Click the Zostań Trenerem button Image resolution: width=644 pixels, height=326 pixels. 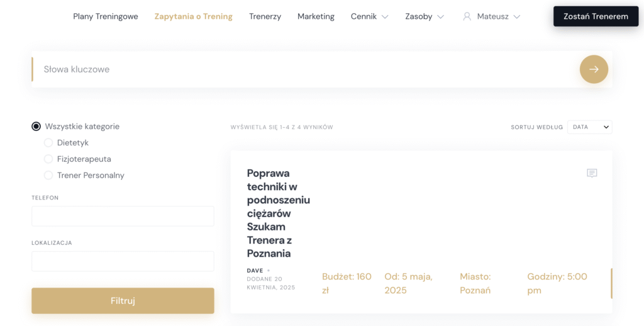point(595,16)
